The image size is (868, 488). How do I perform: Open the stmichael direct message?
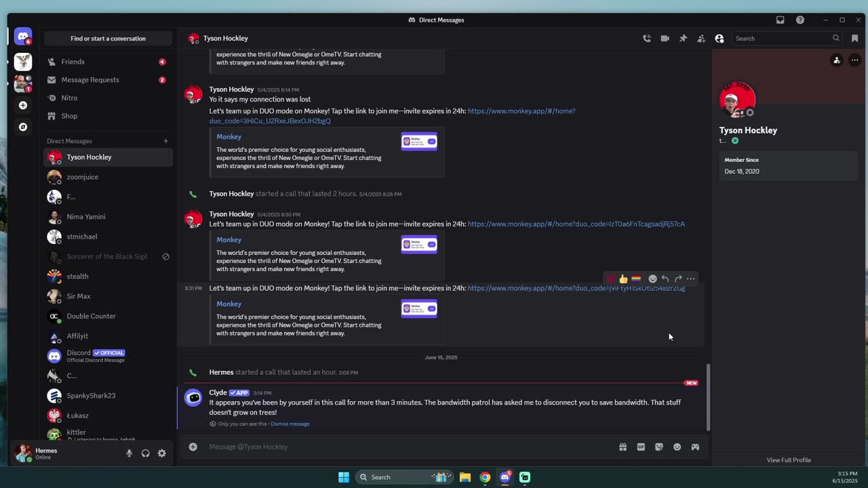click(x=108, y=237)
